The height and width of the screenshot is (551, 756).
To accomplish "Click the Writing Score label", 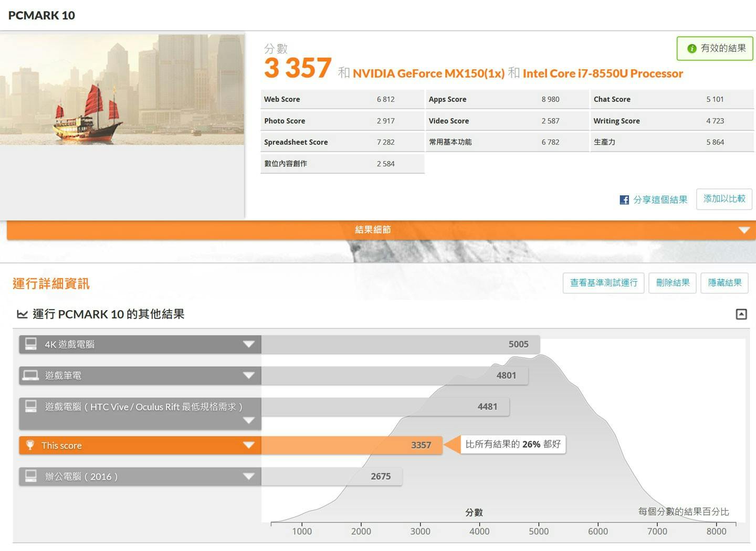I will (x=617, y=121).
